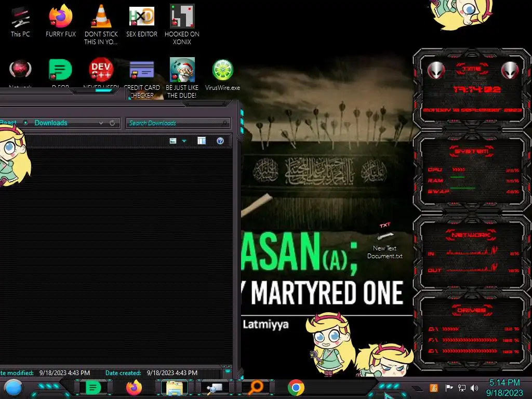Open the Start orb on the taskbar
Screen dimensions: 532x399
pos(13,388)
